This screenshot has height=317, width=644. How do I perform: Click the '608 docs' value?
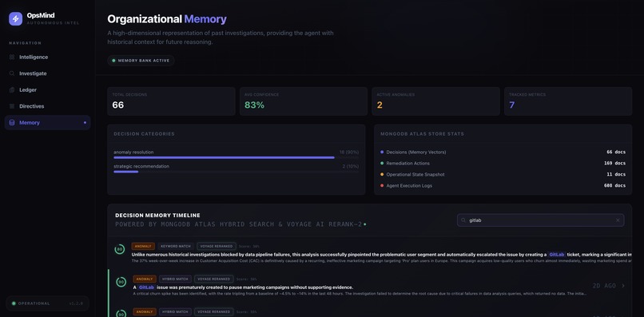coord(615,185)
